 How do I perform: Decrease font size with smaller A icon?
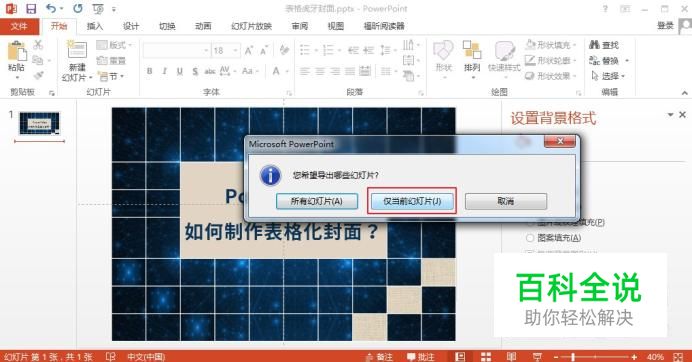tap(264, 51)
